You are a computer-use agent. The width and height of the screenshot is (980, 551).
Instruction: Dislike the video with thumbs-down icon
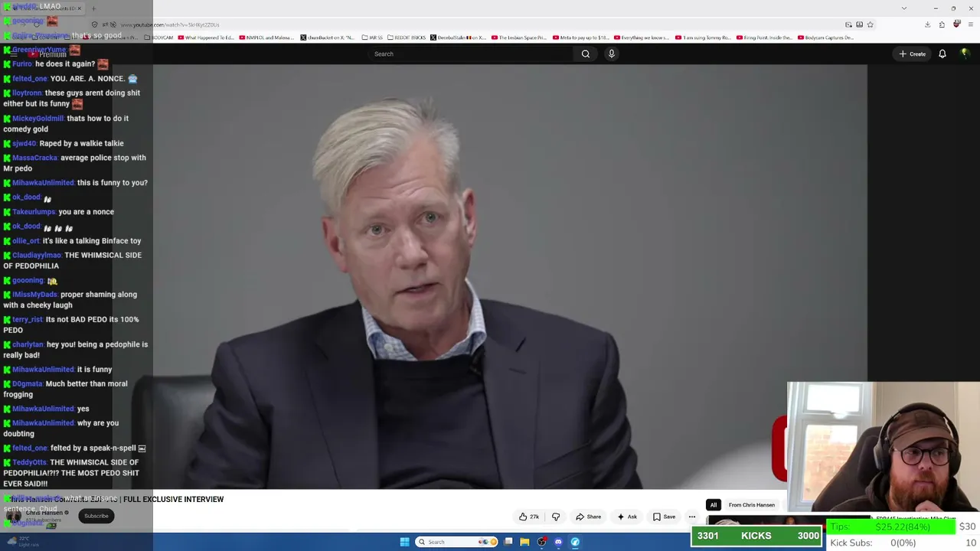pyautogui.click(x=556, y=517)
